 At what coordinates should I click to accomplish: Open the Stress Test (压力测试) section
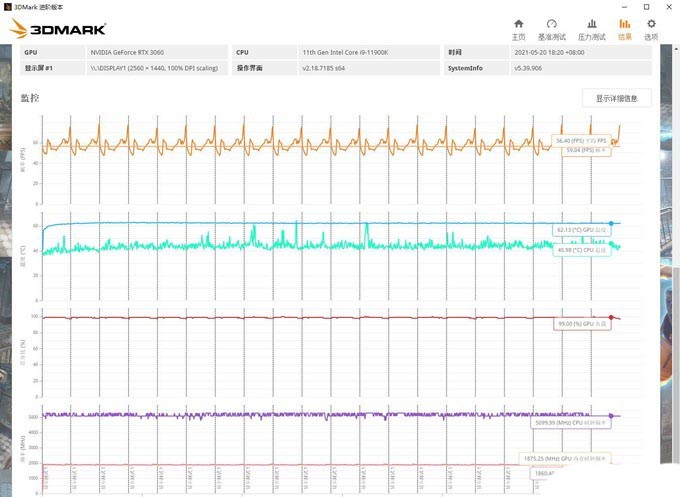point(592,29)
